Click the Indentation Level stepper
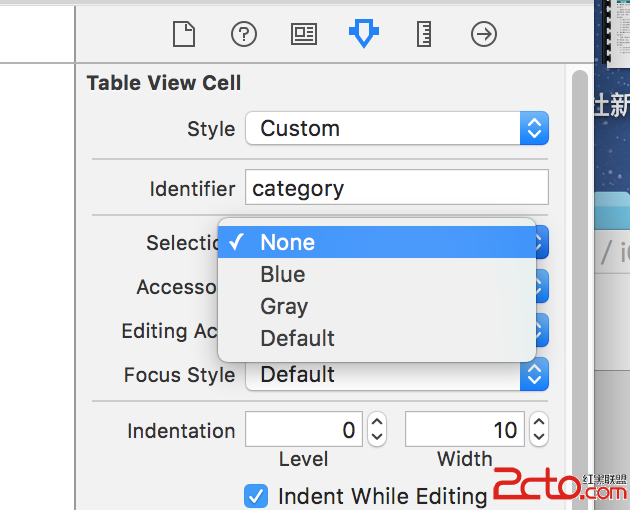Screen dimensions: 630x510 pos(377,431)
